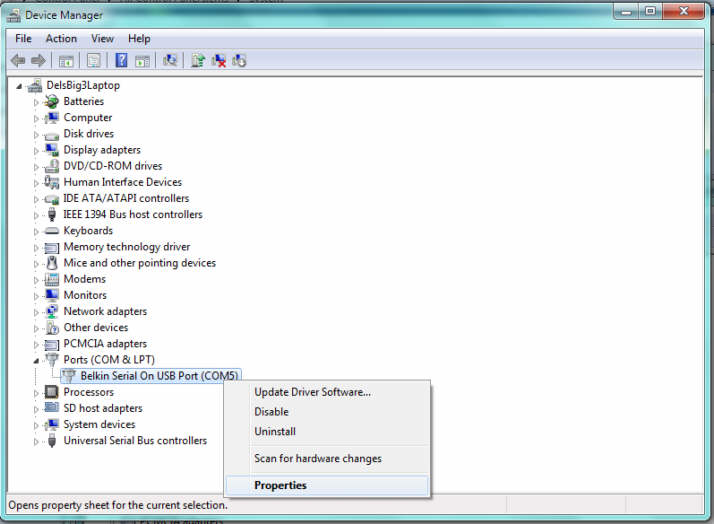Click the DVD/CD-ROM drives category icon
Image resolution: width=714 pixels, height=524 pixels.
coord(51,166)
